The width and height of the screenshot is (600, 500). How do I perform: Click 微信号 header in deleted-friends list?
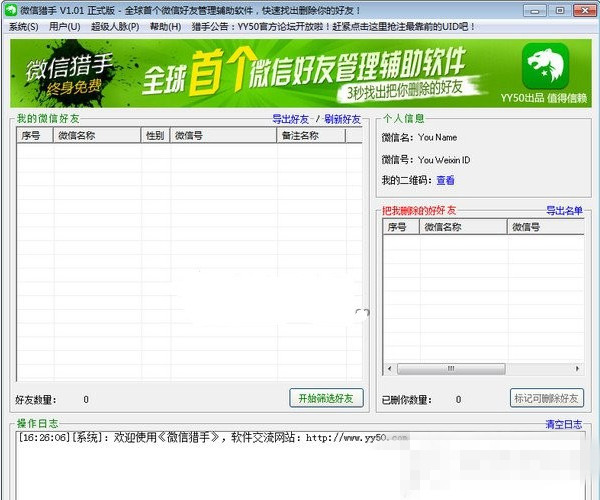pos(546,227)
